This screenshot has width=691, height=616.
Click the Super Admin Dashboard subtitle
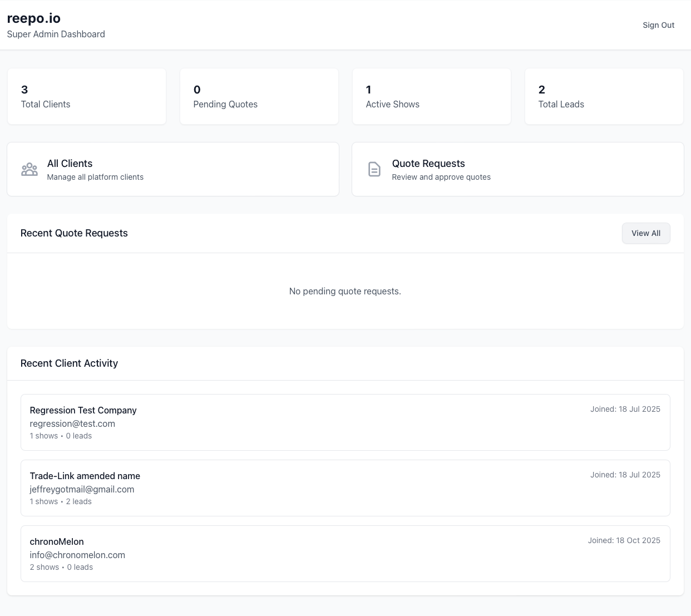click(x=56, y=34)
